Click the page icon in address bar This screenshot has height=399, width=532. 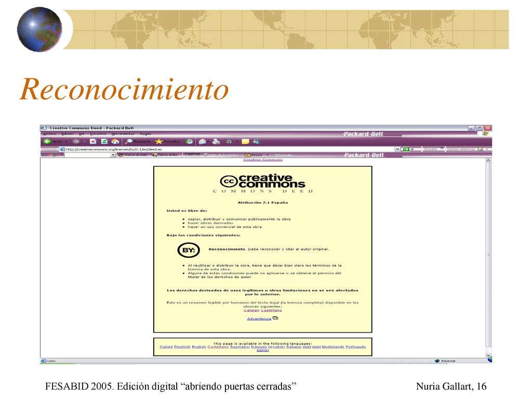click(x=62, y=149)
